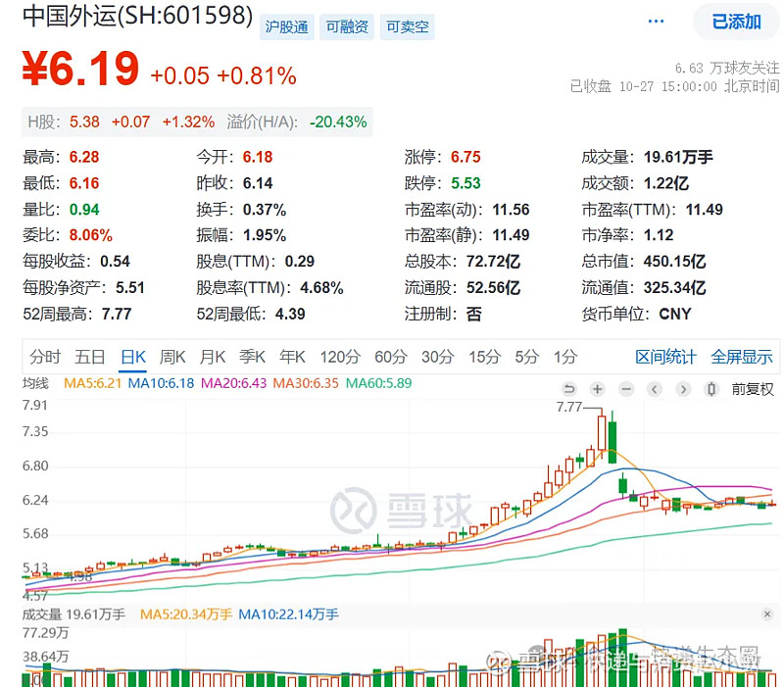Click the 已添加 watchlist button

pos(735,22)
